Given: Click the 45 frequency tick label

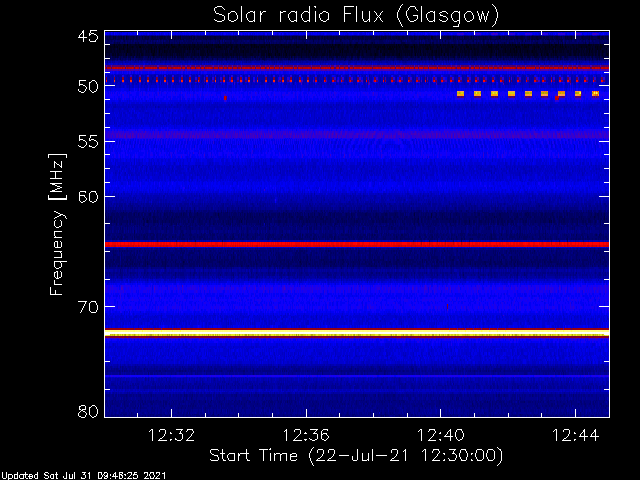Looking at the screenshot, I should pos(88,36).
